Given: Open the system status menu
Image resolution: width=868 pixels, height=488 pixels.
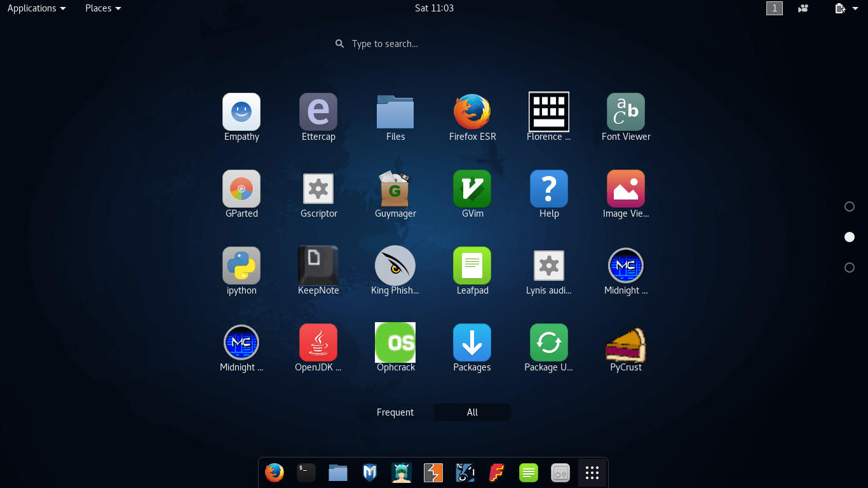Looking at the screenshot, I should pos(846,8).
